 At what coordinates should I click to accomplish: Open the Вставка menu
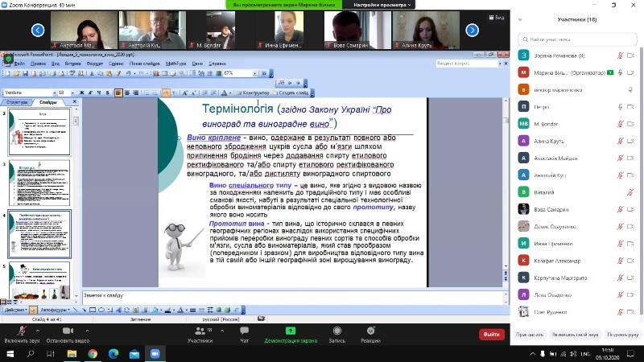point(72,64)
